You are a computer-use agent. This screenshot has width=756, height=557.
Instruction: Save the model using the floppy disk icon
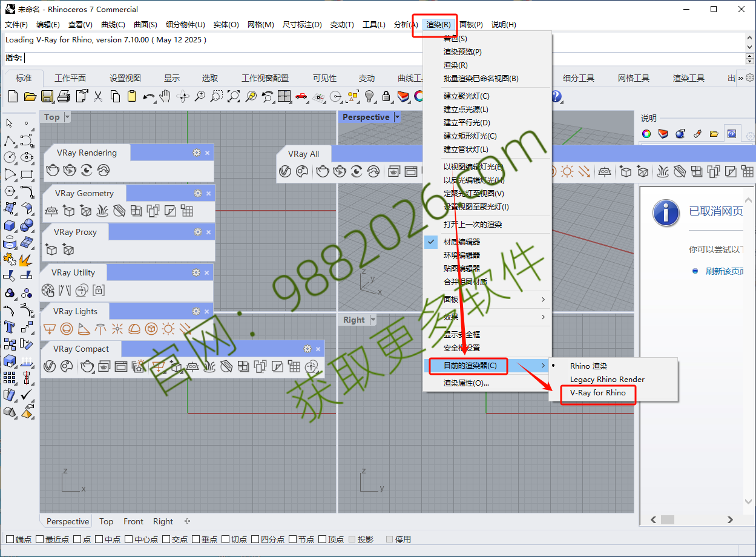point(47,96)
